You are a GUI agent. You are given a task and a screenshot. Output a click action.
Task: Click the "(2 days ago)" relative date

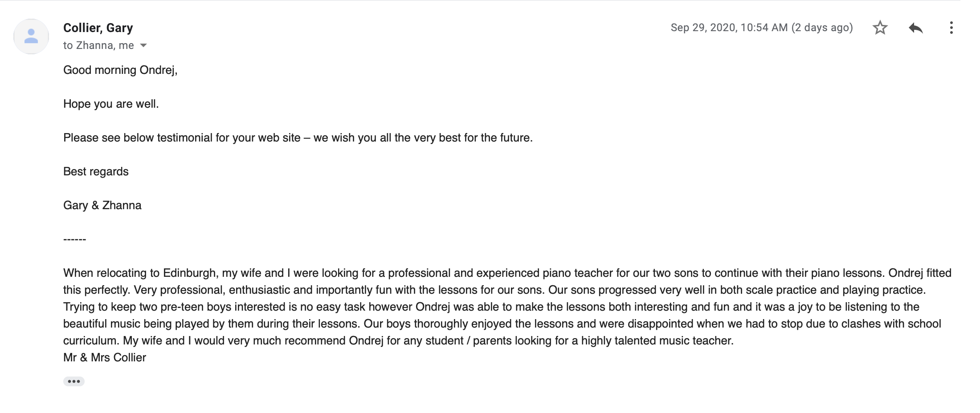pos(822,28)
